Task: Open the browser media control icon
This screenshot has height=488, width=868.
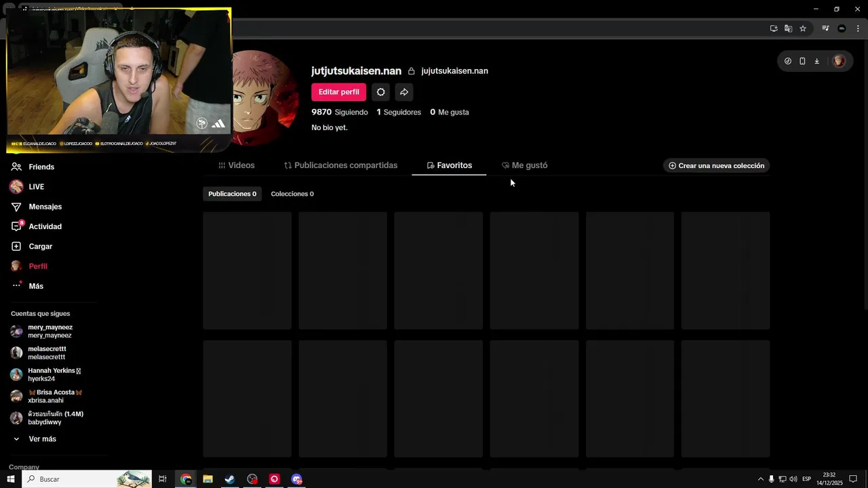Action: (x=825, y=28)
